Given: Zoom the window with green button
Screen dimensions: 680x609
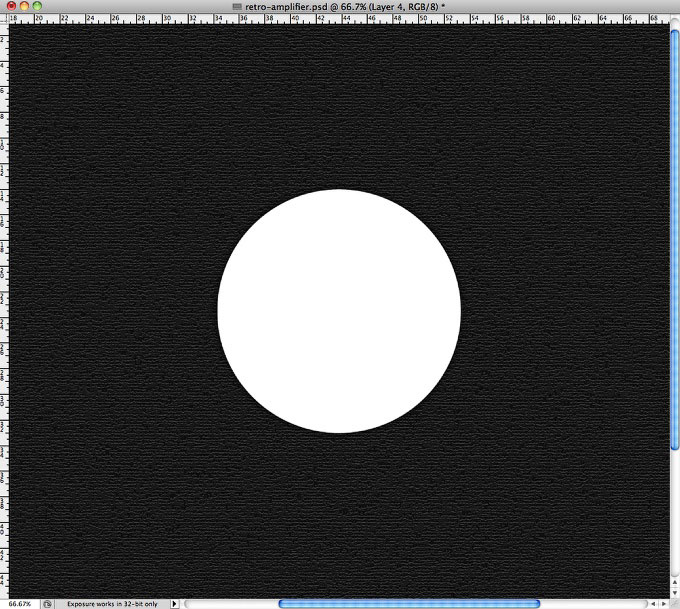Looking at the screenshot, I should [37, 6].
